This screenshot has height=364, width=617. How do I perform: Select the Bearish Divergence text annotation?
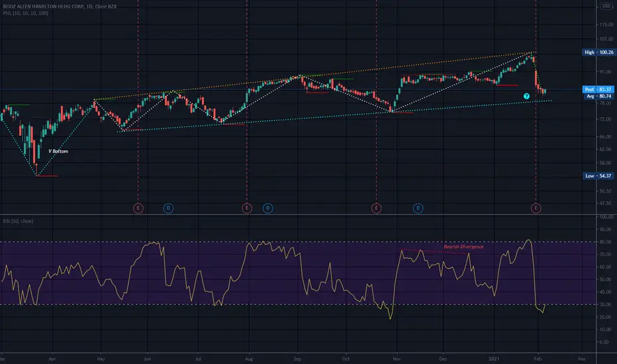463,247
